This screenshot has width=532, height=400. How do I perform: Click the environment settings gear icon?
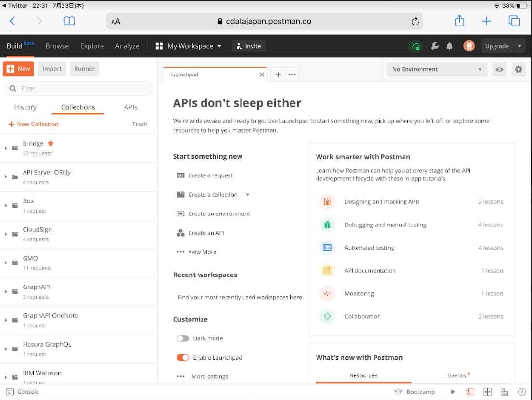pos(518,69)
